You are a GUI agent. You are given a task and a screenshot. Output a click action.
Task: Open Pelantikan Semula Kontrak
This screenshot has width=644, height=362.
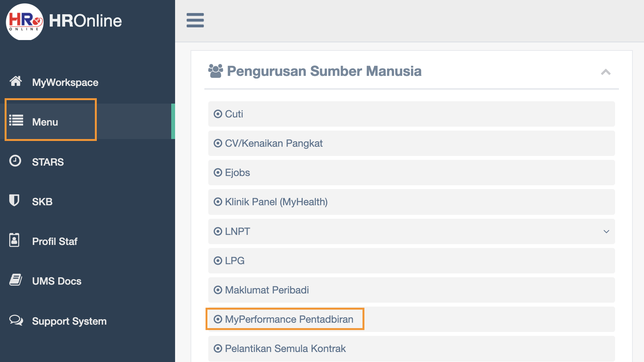285,349
